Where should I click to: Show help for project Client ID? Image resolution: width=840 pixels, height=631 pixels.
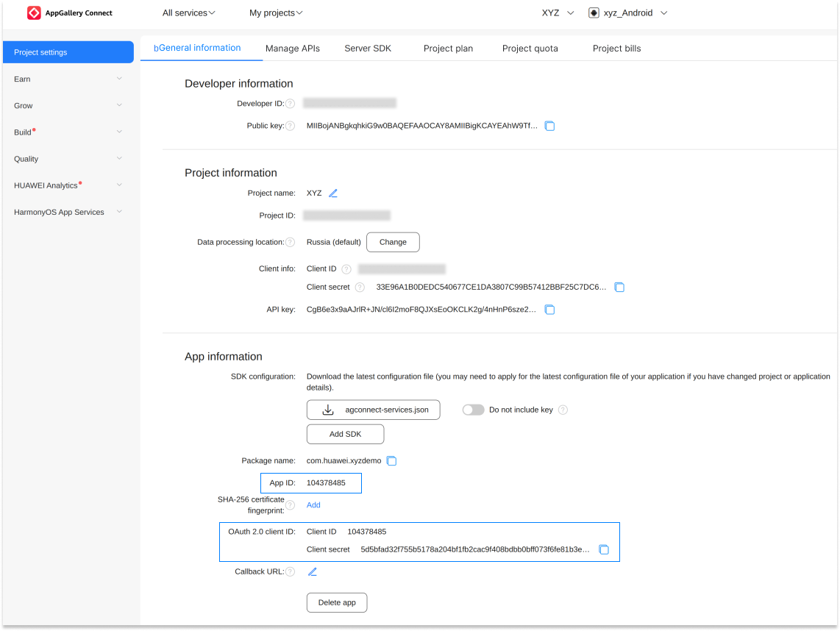click(346, 269)
